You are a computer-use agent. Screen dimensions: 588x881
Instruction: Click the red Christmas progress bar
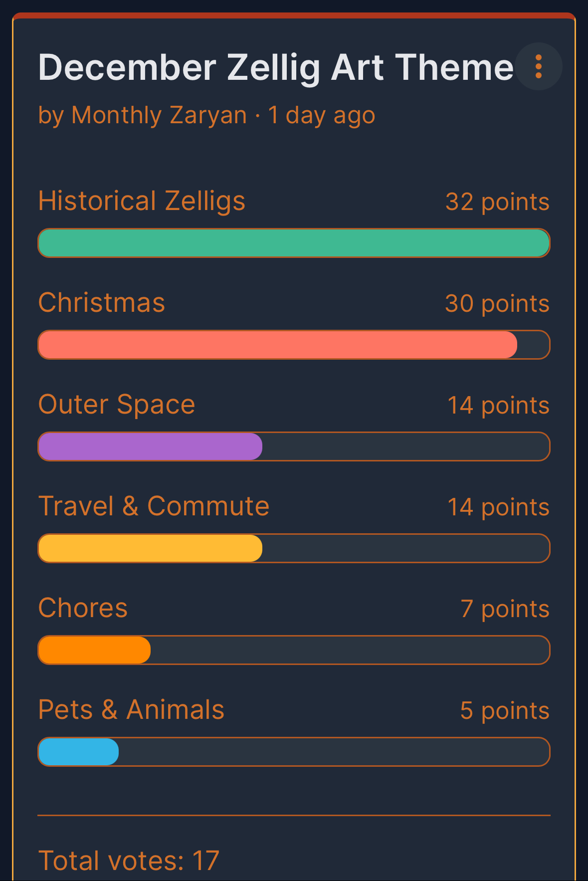click(278, 345)
